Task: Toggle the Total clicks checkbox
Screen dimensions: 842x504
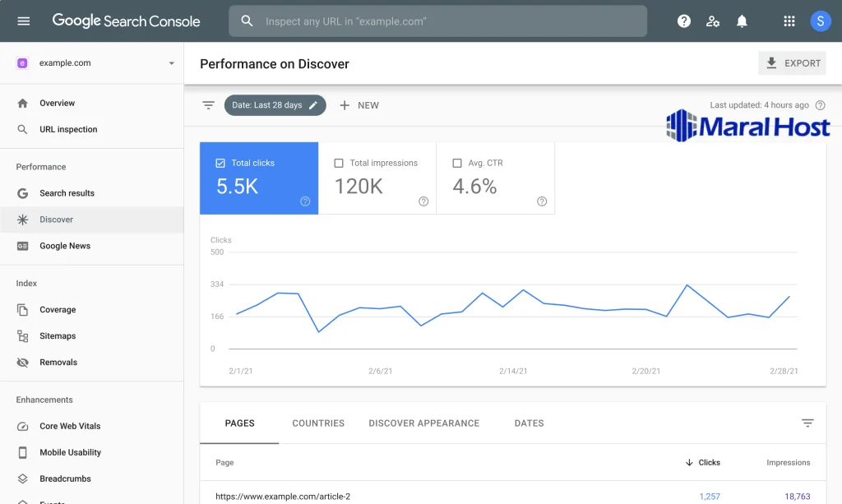Action: click(220, 163)
